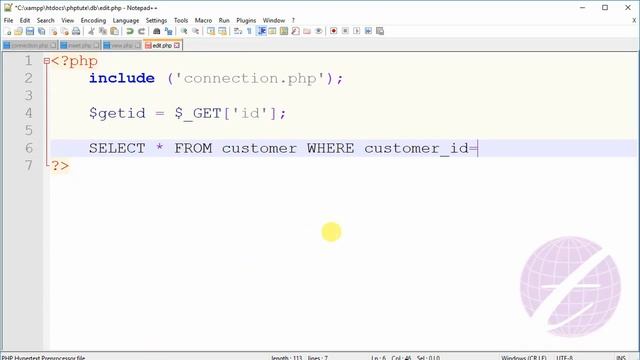Open user defined language dialog icon
This screenshot has height=360, width=640.
pos(272,31)
